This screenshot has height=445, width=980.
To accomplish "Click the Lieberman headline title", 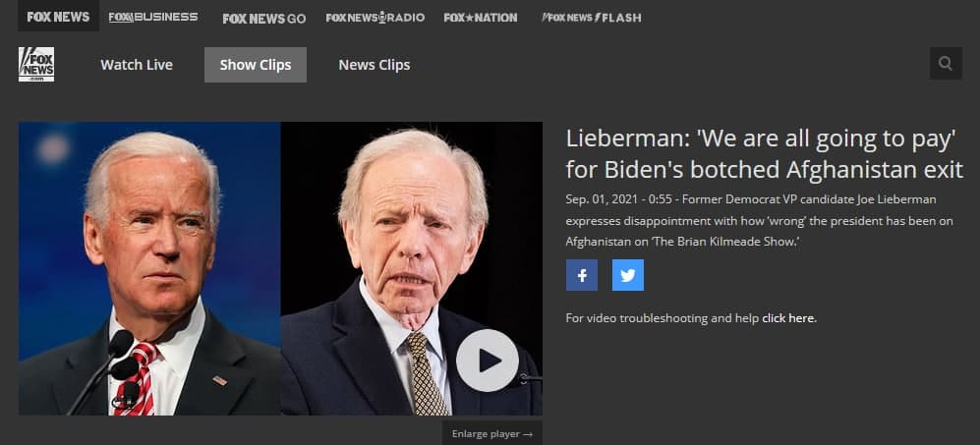I will (x=765, y=153).
